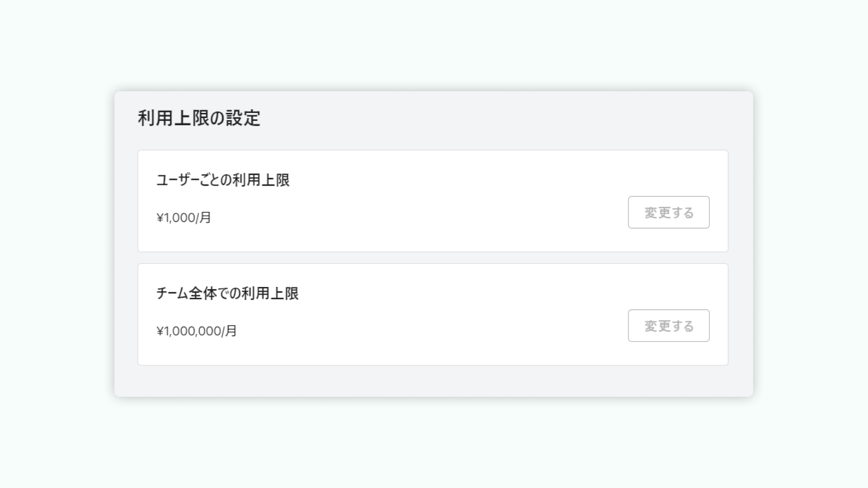This screenshot has width=868, height=488.
Task: Open the team-wide limit change dialog via 変更する
Action: [669, 325]
